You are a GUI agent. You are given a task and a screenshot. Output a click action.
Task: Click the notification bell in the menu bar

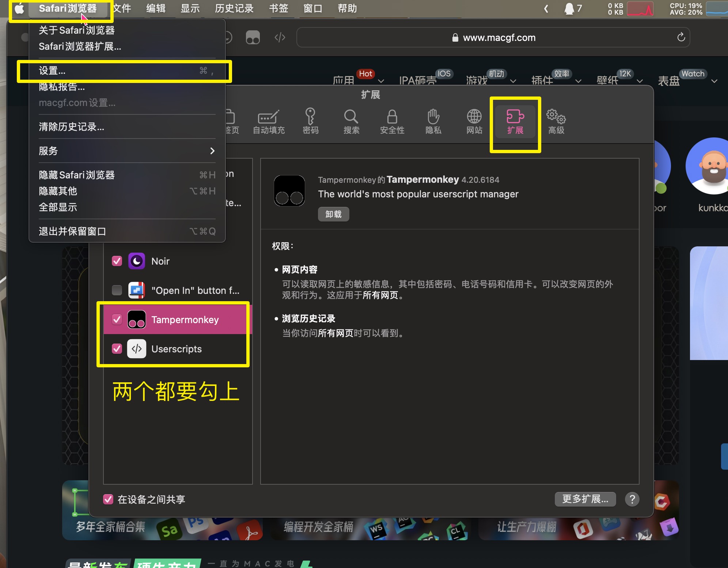(x=569, y=8)
